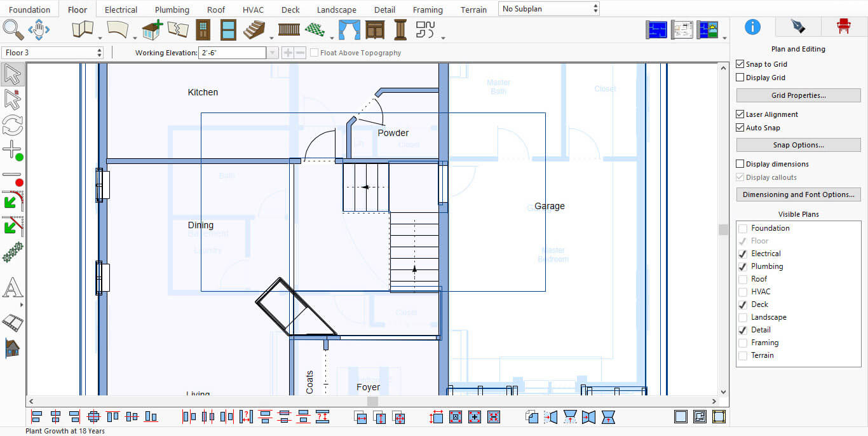This screenshot has height=436, width=868.
Task: Expand the No Subplan dropdown
Action: pos(549,9)
